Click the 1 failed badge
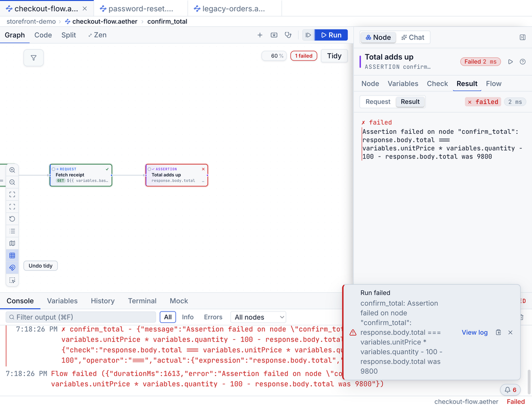The width and height of the screenshot is (532, 407). pos(304,56)
